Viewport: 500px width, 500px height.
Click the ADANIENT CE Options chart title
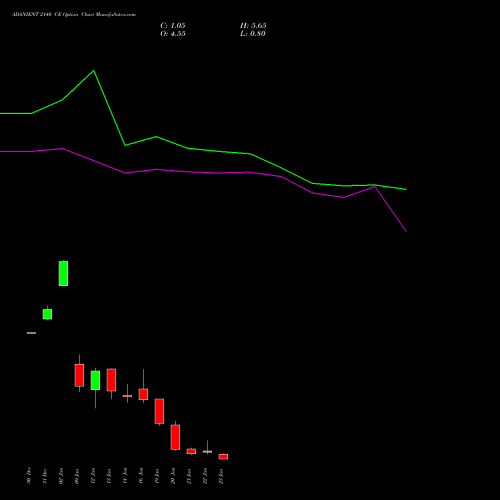74,15
